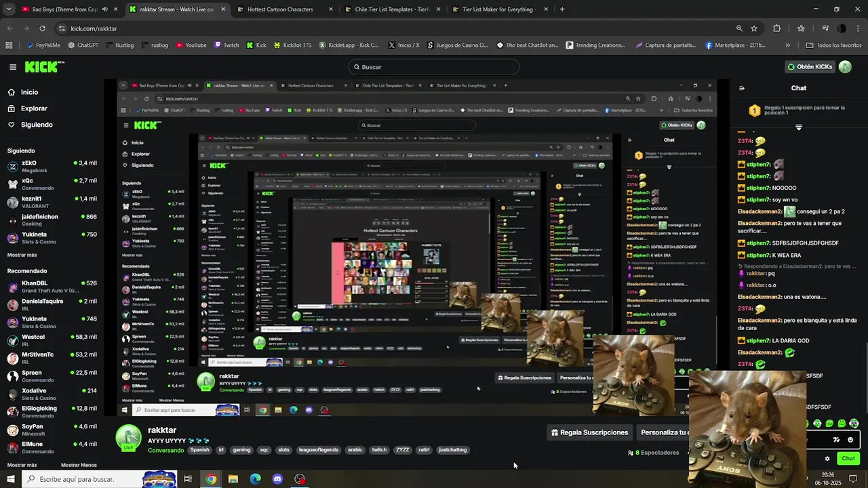
Task: Open the emoji picker in chat input
Action: (850, 440)
